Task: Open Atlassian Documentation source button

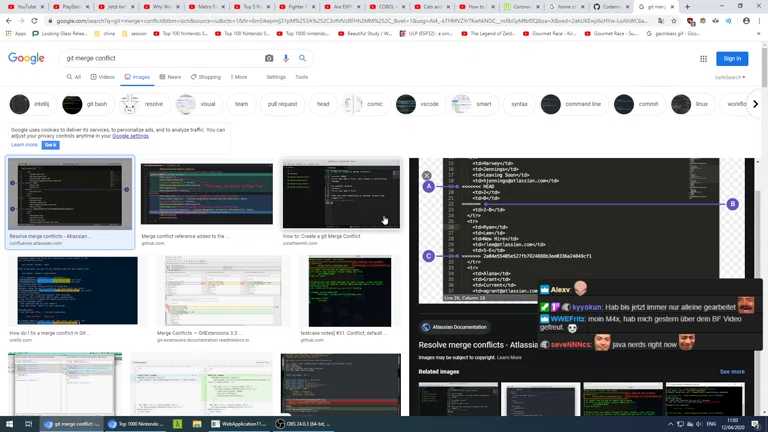Action: [x=455, y=327]
